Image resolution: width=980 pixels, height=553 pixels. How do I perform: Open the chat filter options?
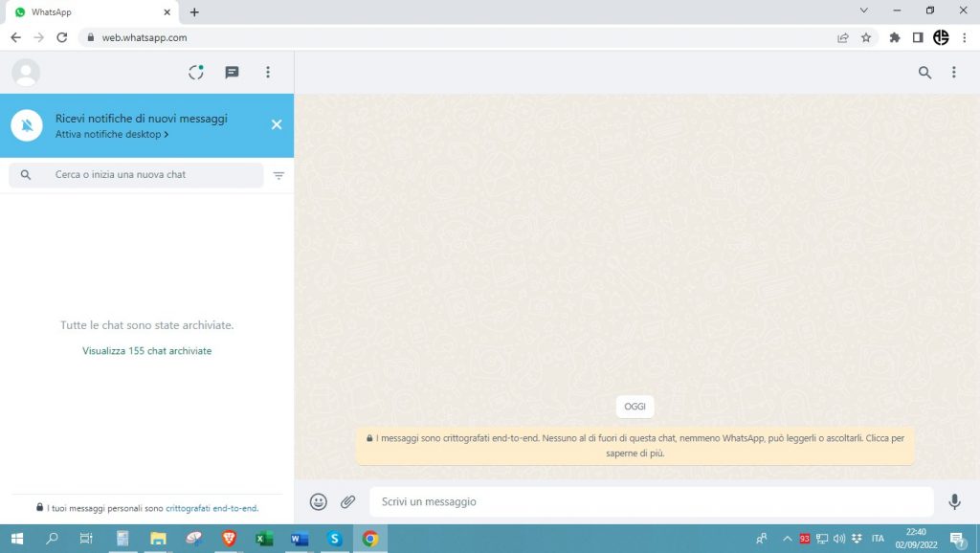(x=278, y=175)
